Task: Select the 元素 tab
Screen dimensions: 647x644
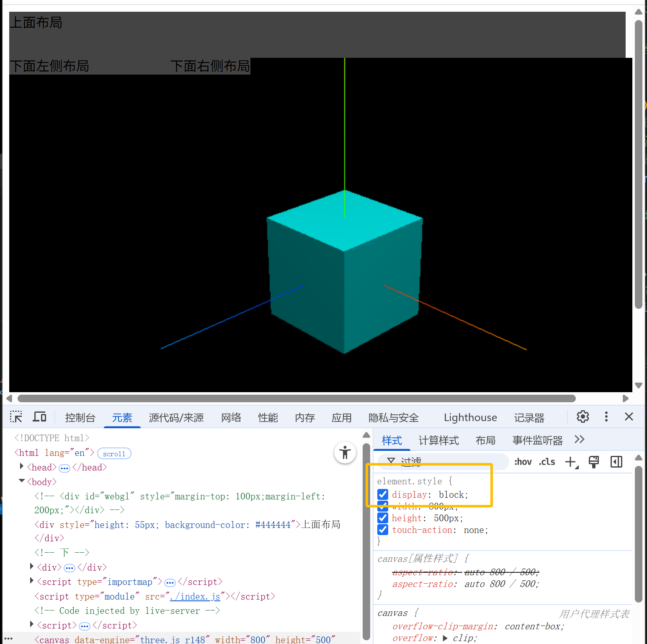Action: click(x=122, y=418)
